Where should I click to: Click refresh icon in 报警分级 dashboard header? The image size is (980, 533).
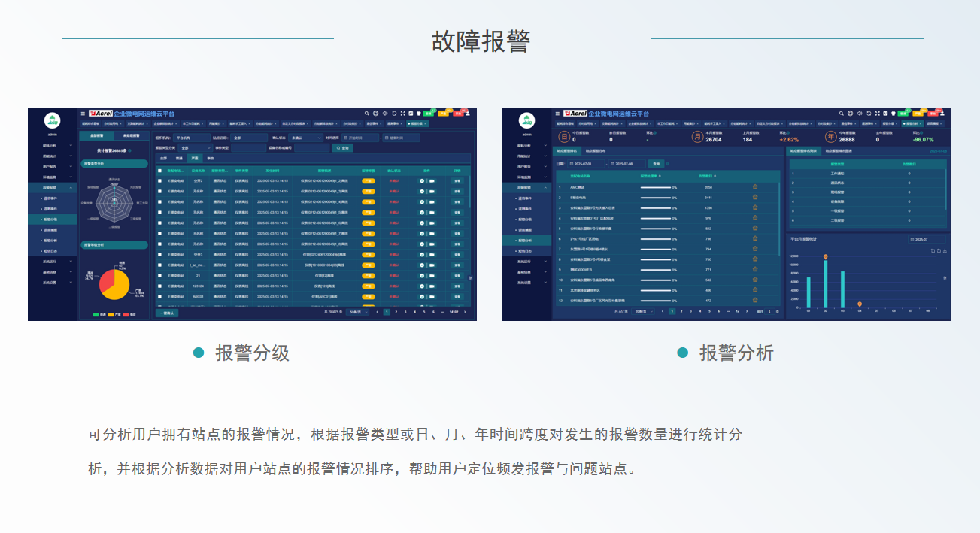tap(394, 114)
